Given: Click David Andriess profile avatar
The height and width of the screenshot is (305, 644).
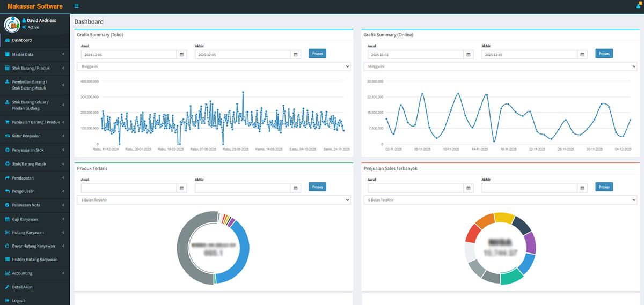Looking at the screenshot, I should [12, 24].
